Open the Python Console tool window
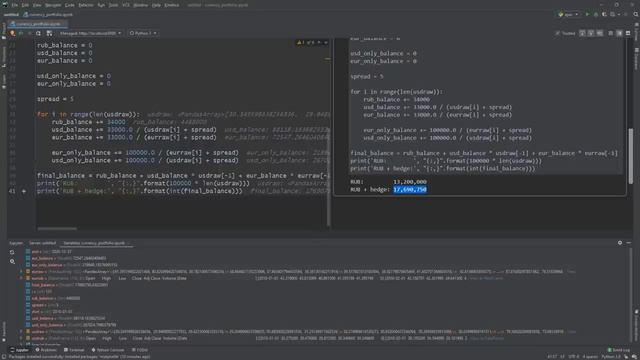Viewport: 640px width, 360px height. coord(108,350)
